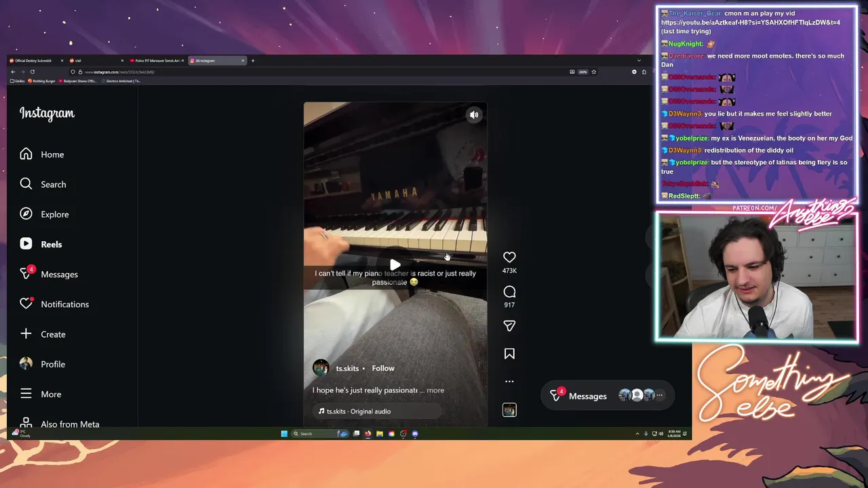Follow ts.skits
This screenshot has width=868, height=488.
click(383, 368)
